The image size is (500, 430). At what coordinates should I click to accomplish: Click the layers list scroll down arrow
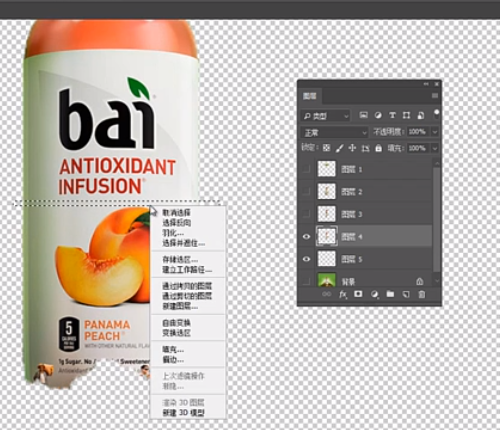pyautogui.click(x=437, y=281)
